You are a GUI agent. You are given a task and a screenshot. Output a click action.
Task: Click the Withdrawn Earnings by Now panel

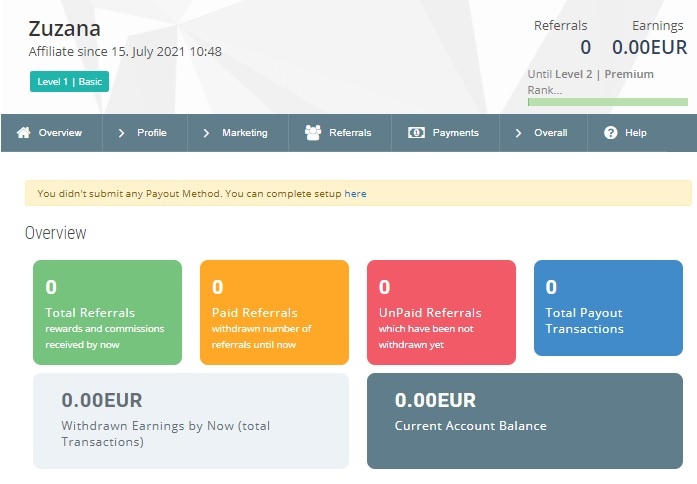[191, 421]
